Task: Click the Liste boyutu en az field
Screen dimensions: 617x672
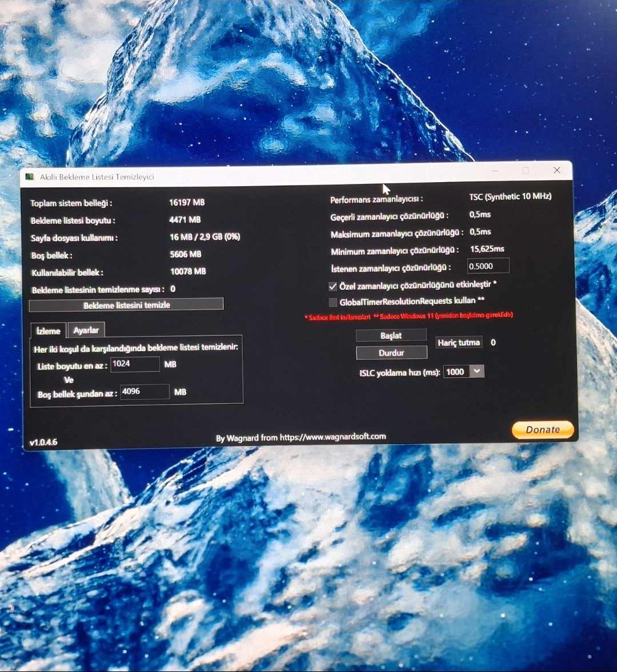Action: coord(135,364)
